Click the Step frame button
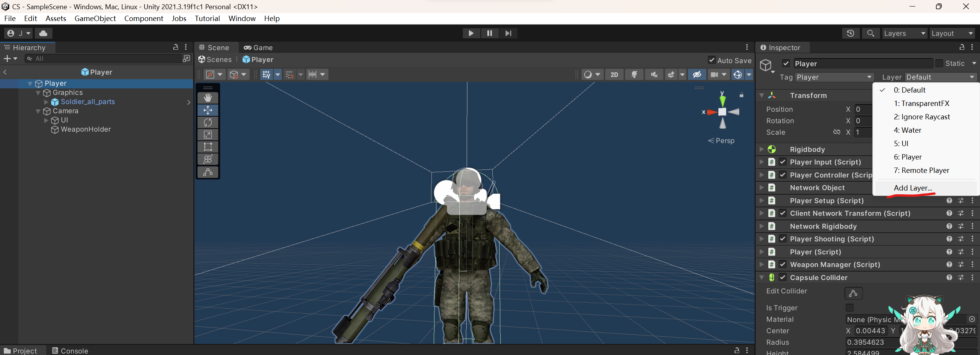Viewport: 980px width, 355px height. point(508,33)
